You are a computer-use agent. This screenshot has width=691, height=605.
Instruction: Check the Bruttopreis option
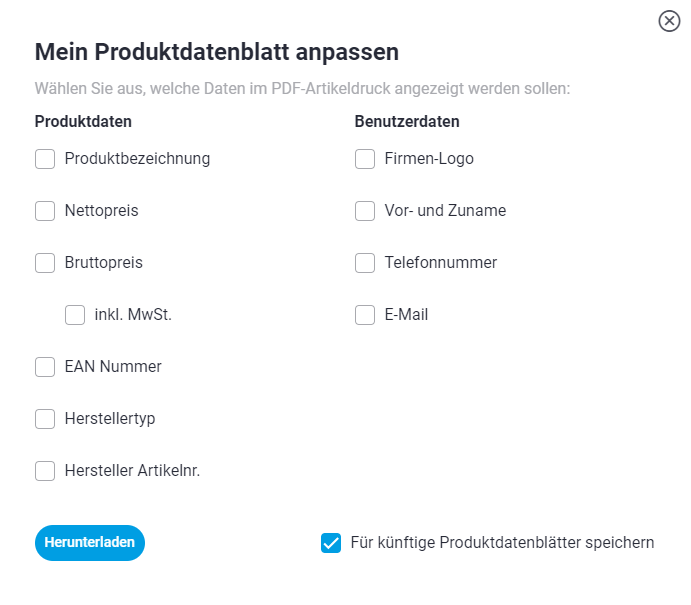tap(45, 263)
